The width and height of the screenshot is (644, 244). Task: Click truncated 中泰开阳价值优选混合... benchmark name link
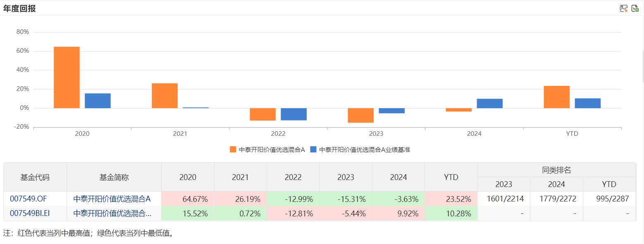[x=112, y=213]
